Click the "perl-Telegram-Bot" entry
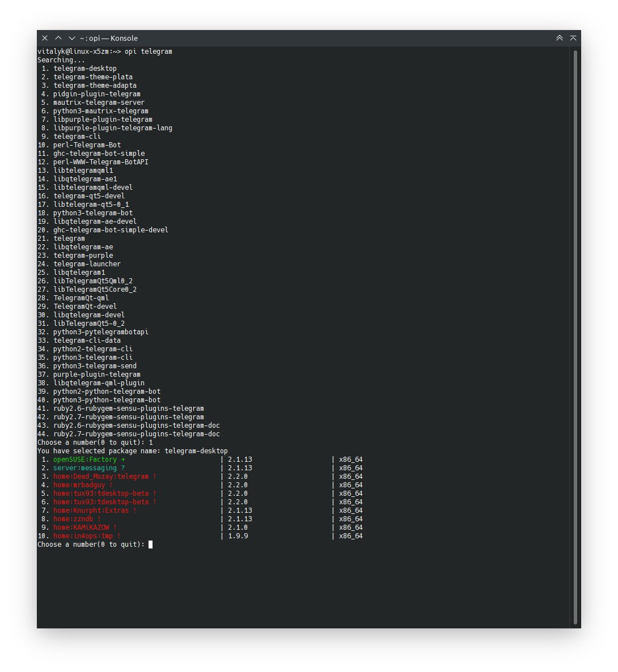 [87, 145]
